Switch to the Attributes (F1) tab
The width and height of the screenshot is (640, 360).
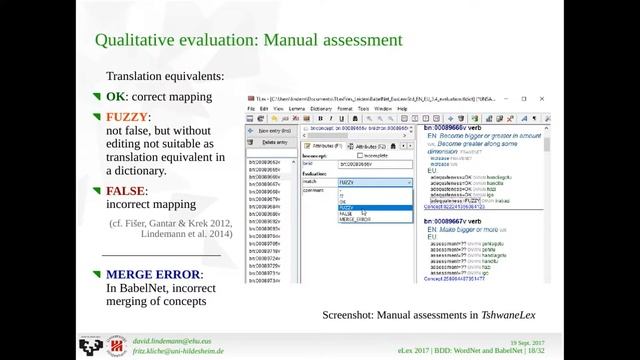click(323, 146)
